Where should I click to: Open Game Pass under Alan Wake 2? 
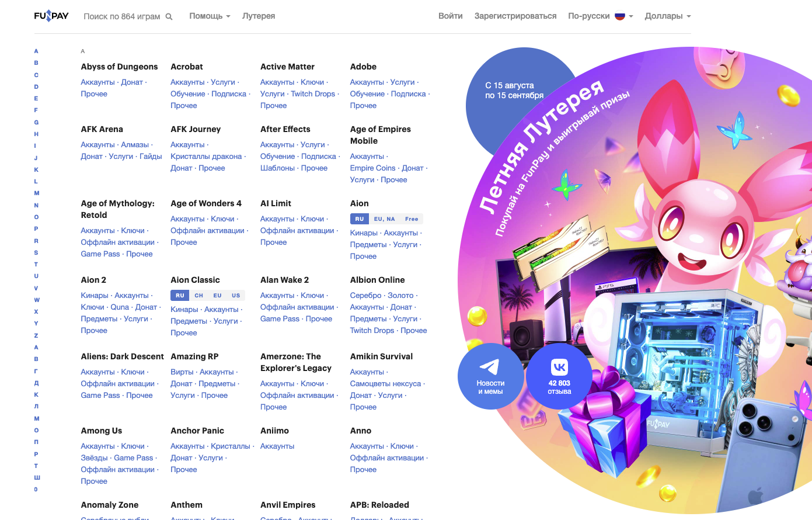pyautogui.click(x=280, y=319)
